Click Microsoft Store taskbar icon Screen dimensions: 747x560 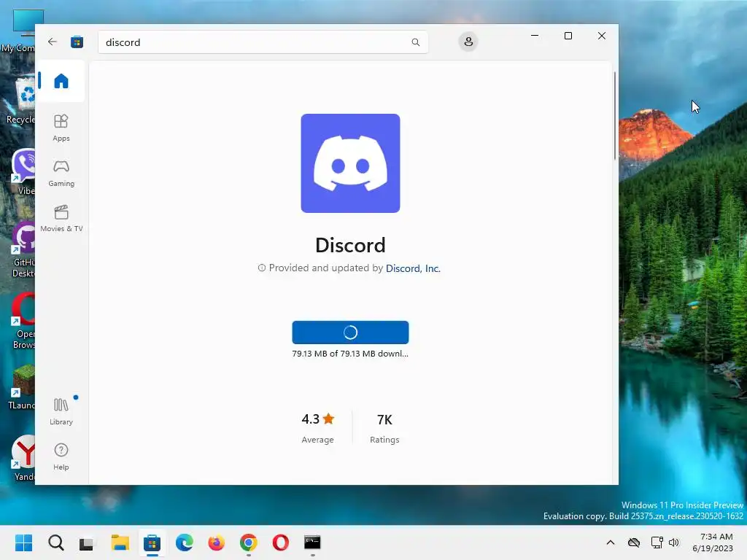tap(152, 542)
